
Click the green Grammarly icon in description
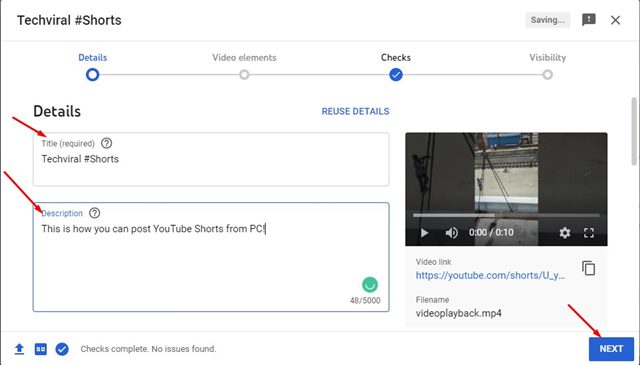[x=370, y=285]
